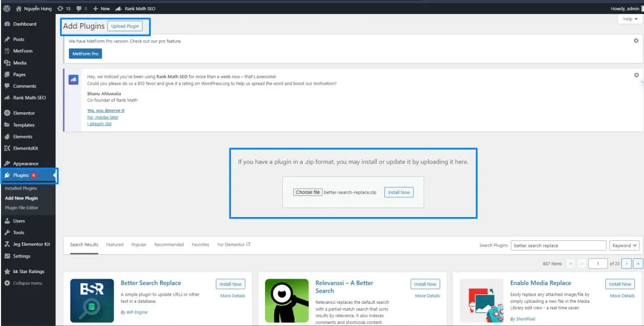The image size is (644, 326).
Task: Open More Details for Relevanssi
Action: click(x=428, y=296)
